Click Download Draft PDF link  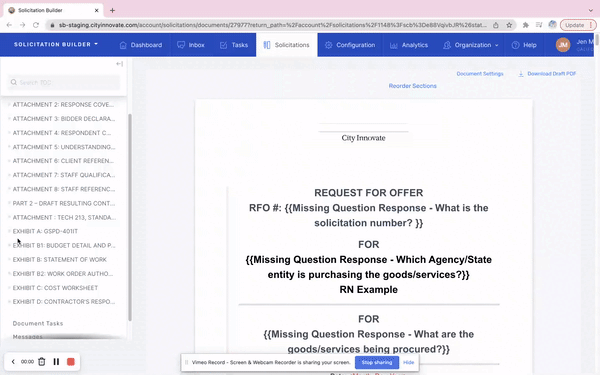[551, 74]
